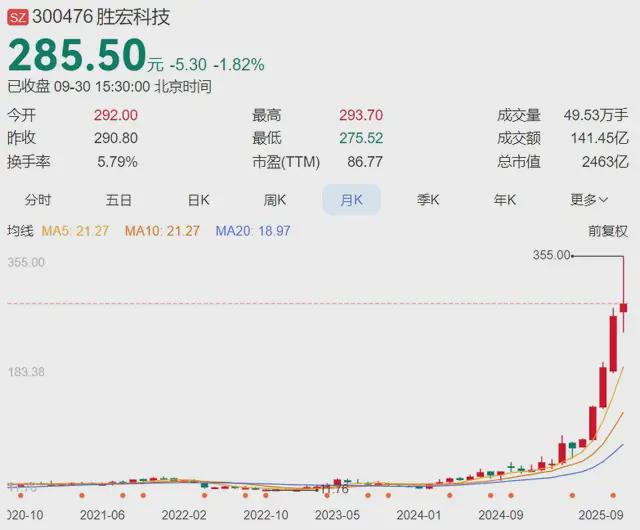Open the 年K yearly chart
Viewport: 640px width, 530px height.
pos(504,200)
